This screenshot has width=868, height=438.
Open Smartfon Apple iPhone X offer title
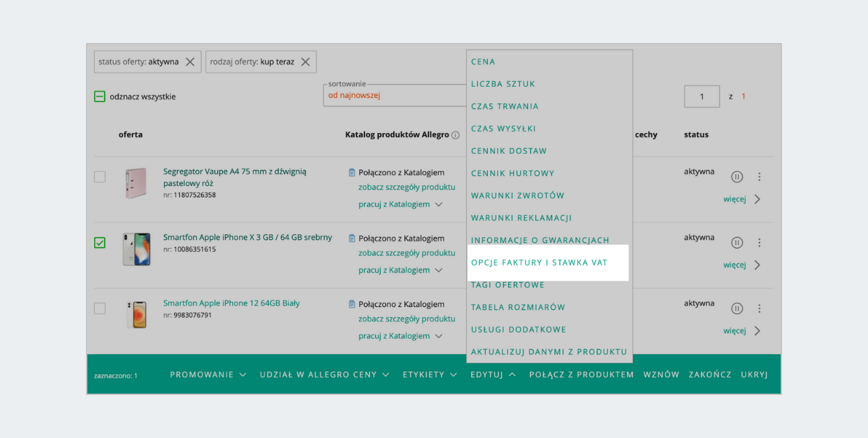click(x=248, y=238)
